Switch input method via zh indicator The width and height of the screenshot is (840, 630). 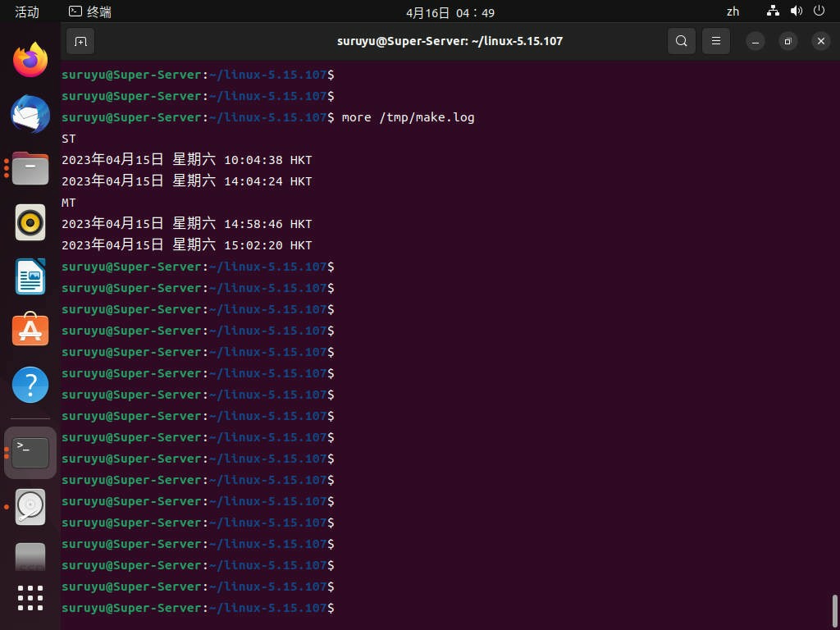click(733, 11)
